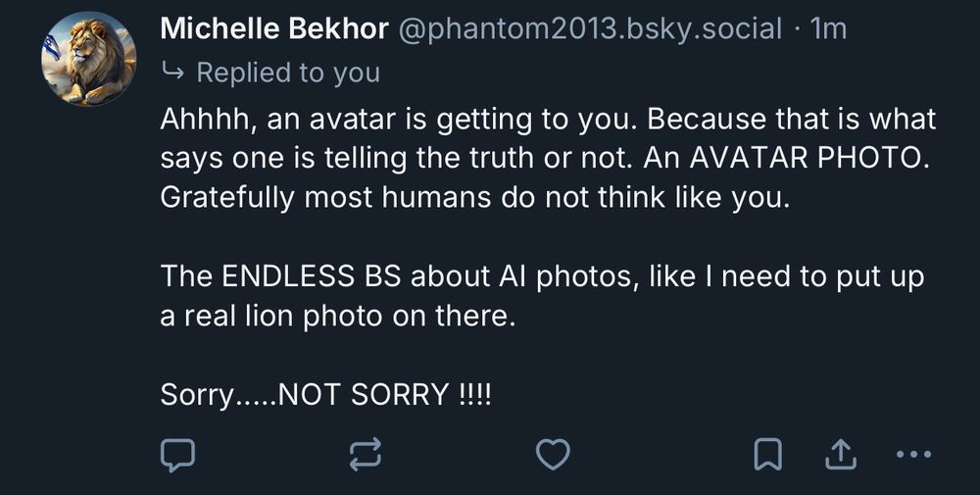
Task: Click the "Replied to you" label
Action: (x=288, y=73)
